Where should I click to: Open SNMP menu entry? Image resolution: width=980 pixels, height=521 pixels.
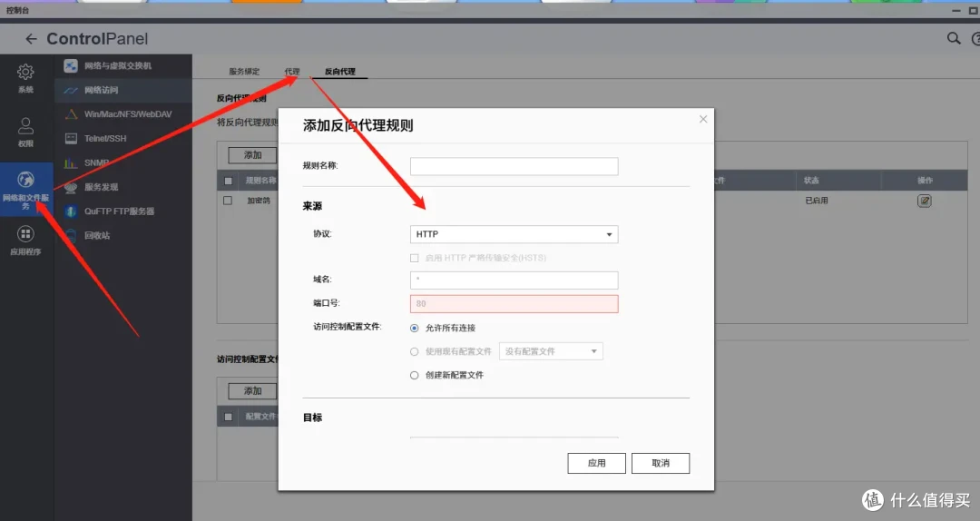tap(97, 162)
